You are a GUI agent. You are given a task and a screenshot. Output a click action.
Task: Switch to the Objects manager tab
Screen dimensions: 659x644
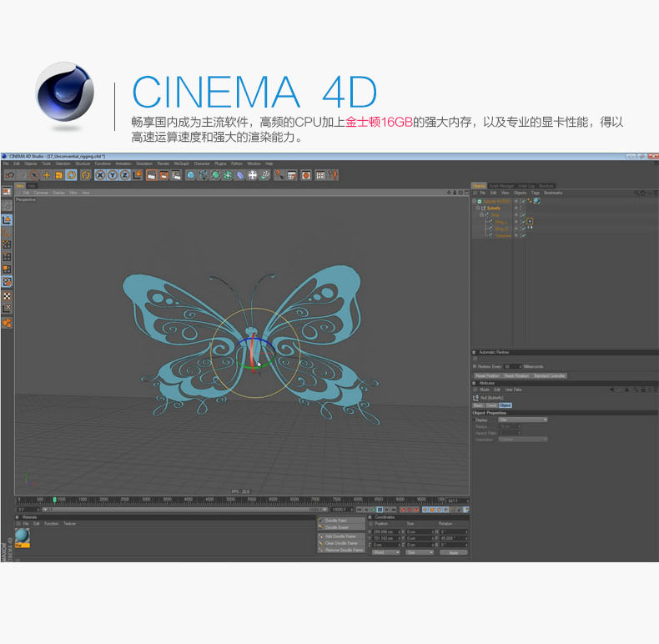click(x=479, y=186)
